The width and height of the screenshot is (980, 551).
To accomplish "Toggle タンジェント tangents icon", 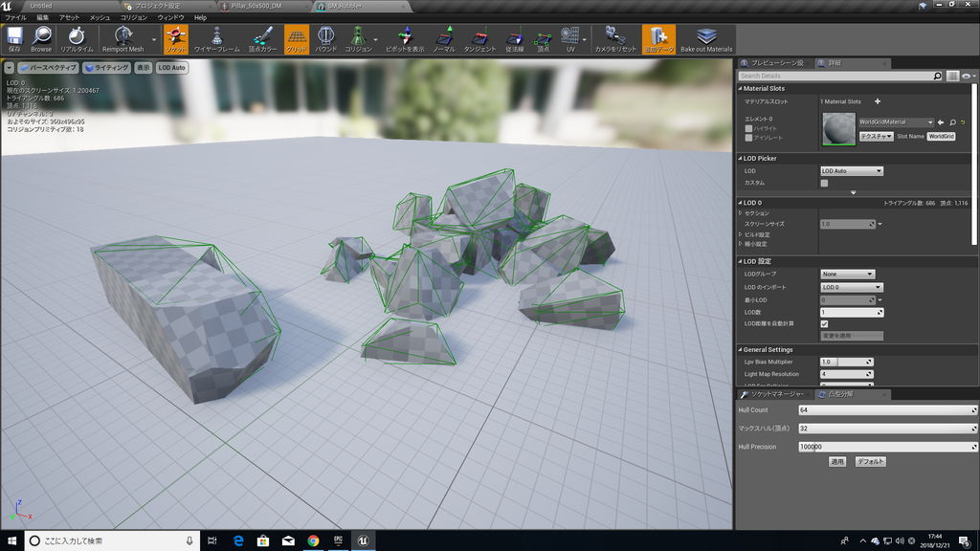I will tap(479, 39).
